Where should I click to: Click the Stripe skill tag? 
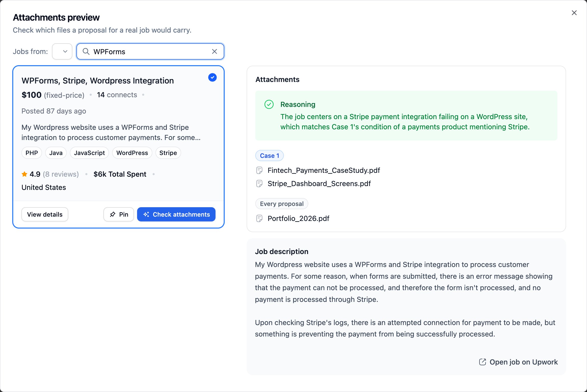click(168, 153)
